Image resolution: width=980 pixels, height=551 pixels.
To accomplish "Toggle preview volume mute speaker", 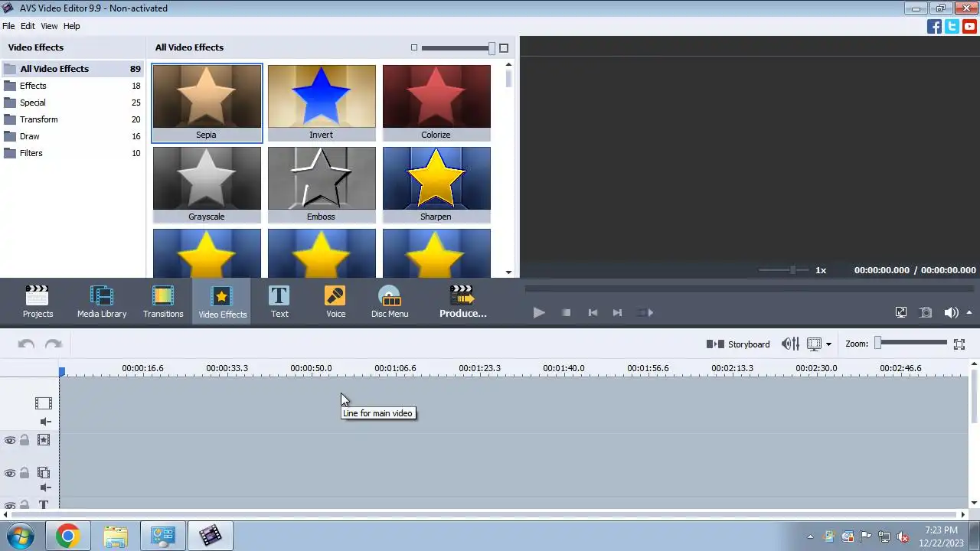I will (951, 312).
